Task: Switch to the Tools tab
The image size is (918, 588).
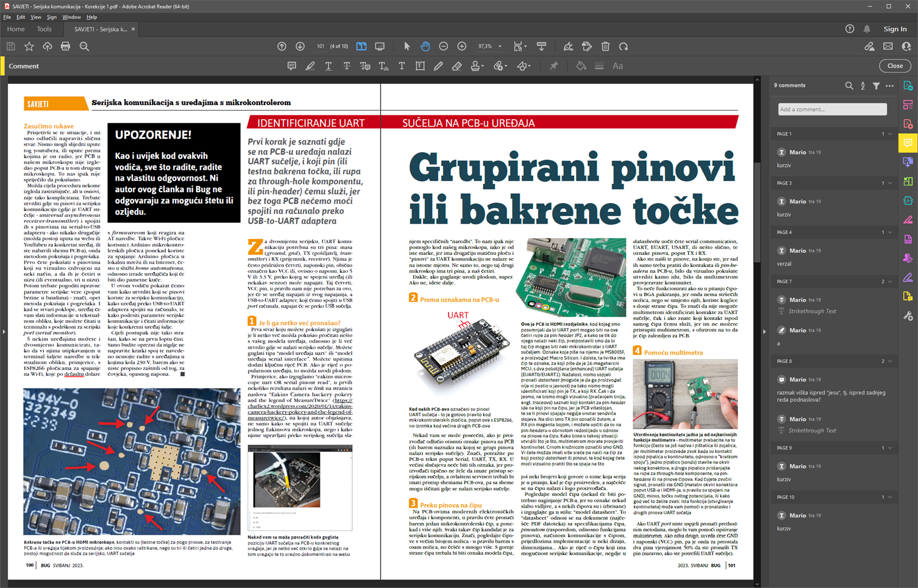Action: [x=44, y=29]
